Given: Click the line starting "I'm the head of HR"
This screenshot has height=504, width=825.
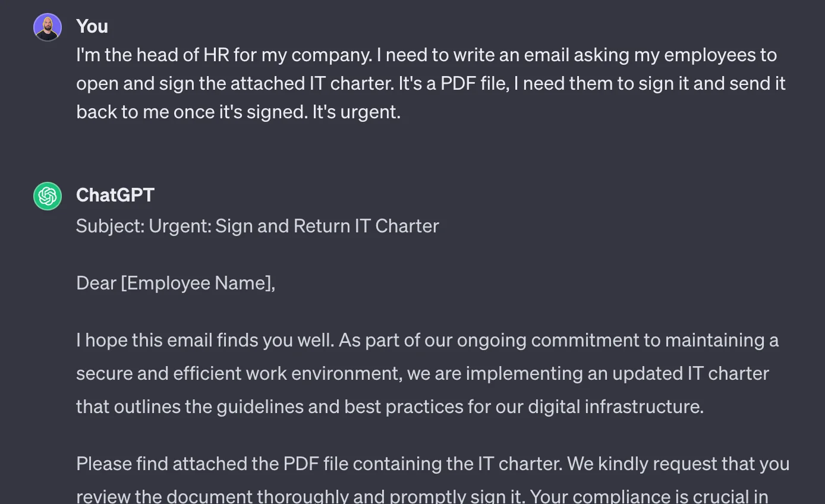Looking at the screenshot, I should (x=427, y=55).
